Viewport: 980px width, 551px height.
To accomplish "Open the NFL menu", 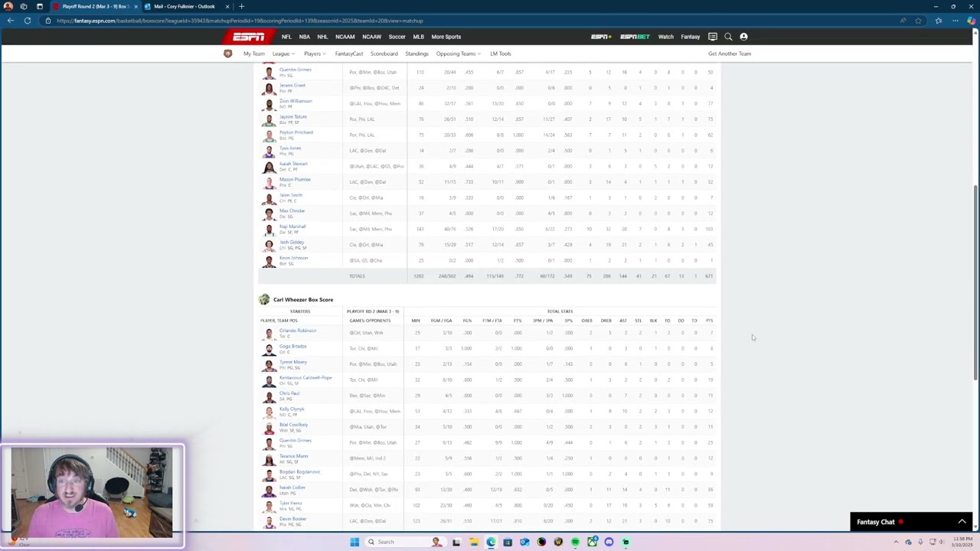I will (286, 37).
